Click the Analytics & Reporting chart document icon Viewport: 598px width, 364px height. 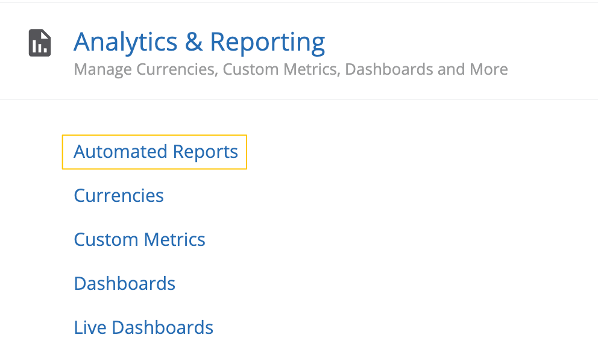(x=40, y=43)
